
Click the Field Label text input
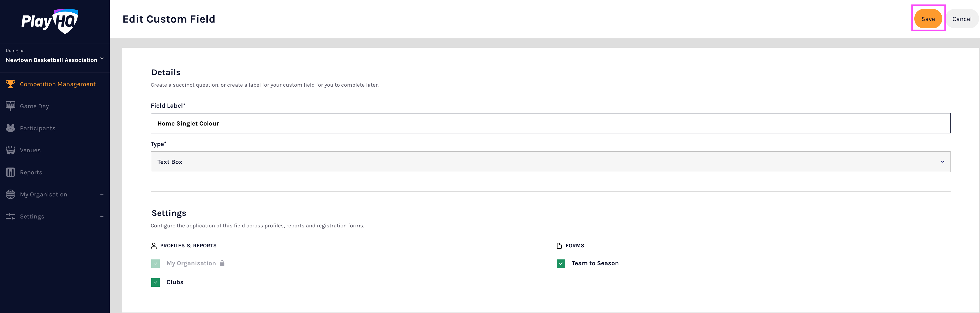coord(550,123)
